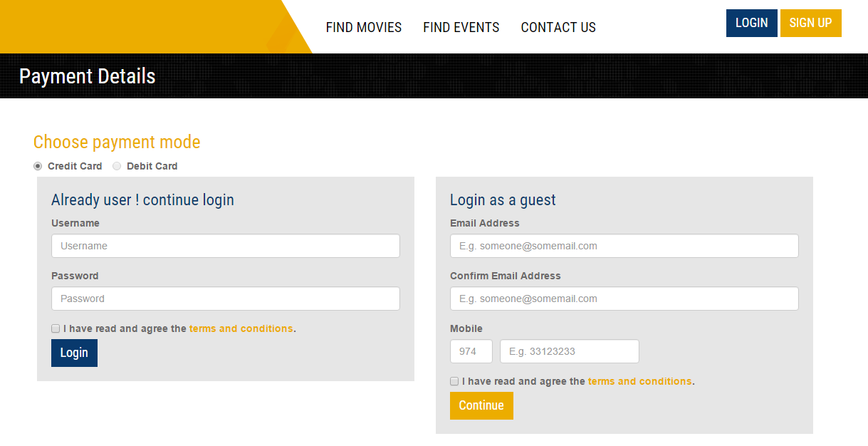This screenshot has width=868, height=446.
Task: Open the FIND EVENTS page
Action: 461,27
